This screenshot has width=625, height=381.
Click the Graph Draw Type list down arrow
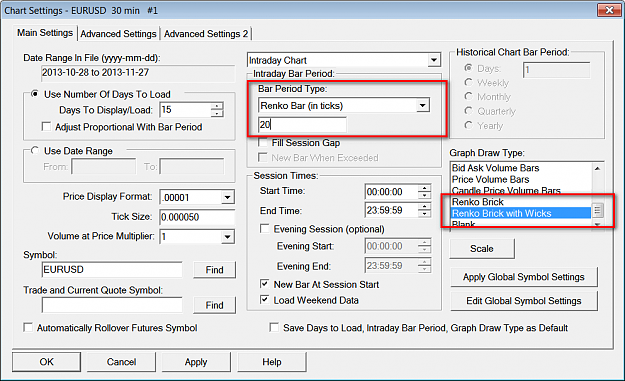point(597,225)
